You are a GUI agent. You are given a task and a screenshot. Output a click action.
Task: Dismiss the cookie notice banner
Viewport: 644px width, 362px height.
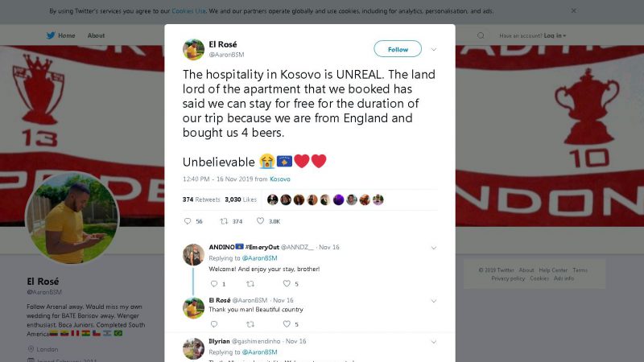574,11
